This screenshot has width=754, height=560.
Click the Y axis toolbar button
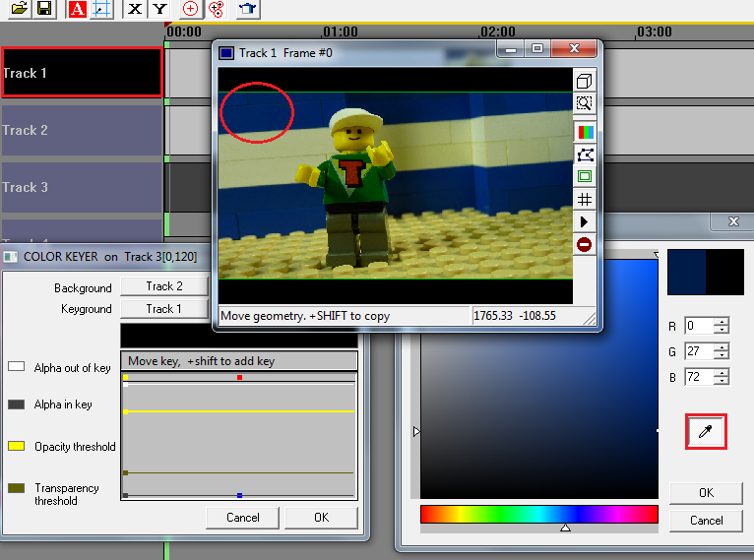click(160, 9)
